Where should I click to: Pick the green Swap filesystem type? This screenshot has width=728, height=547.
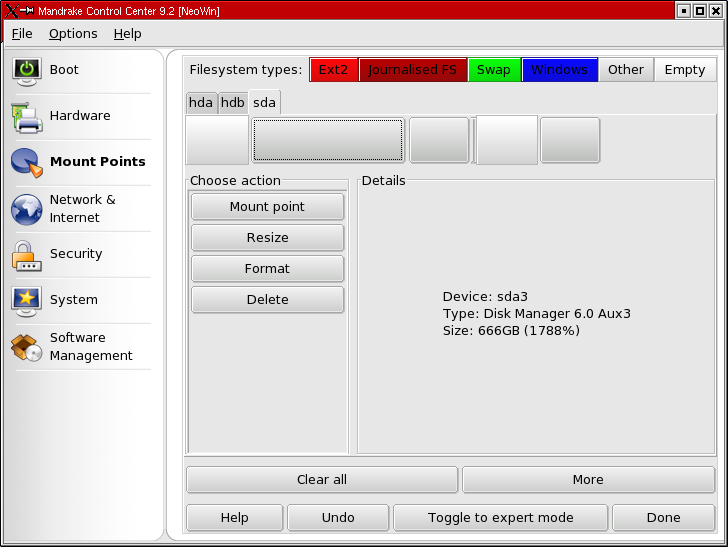click(x=494, y=70)
